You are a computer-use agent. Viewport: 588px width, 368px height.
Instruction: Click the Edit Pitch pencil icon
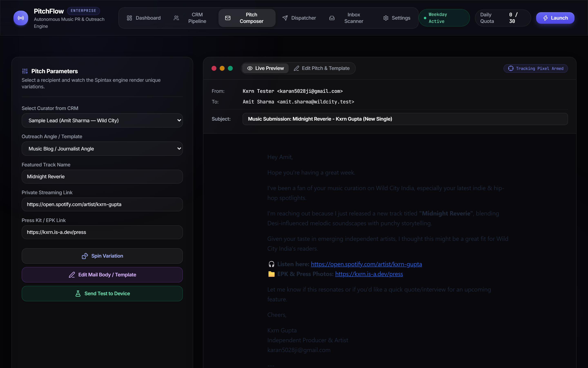296,68
